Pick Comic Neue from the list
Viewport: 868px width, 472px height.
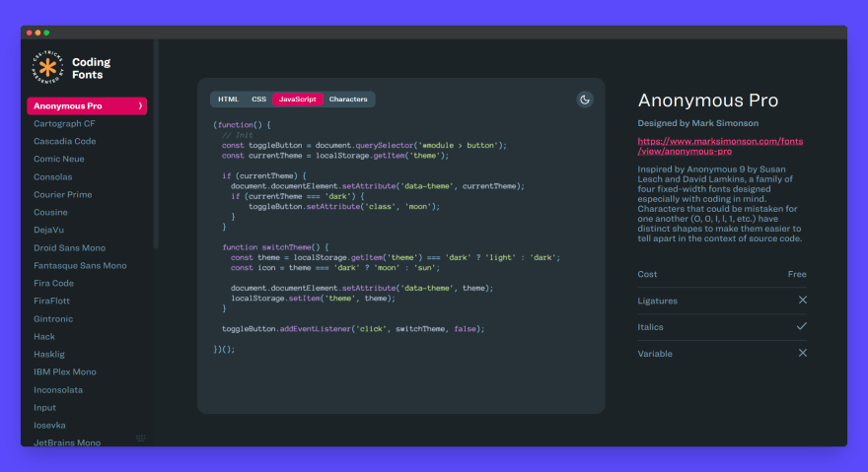click(x=58, y=159)
